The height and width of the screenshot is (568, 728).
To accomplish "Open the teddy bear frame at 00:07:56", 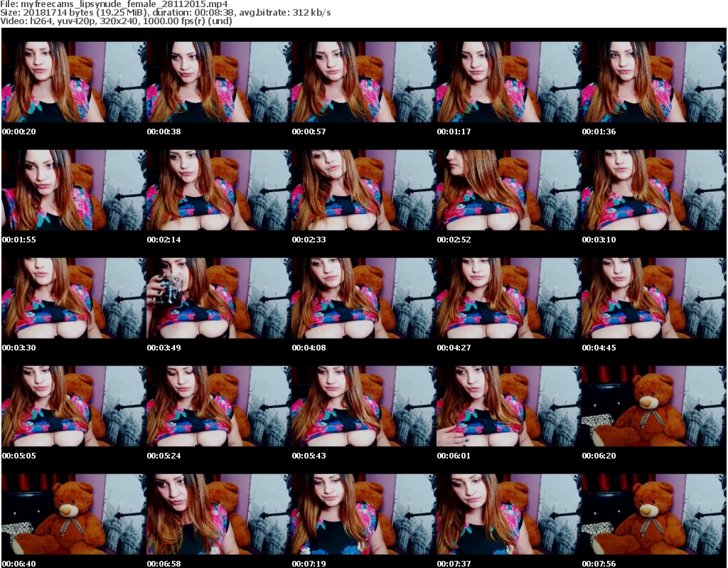I will (653, 514).
